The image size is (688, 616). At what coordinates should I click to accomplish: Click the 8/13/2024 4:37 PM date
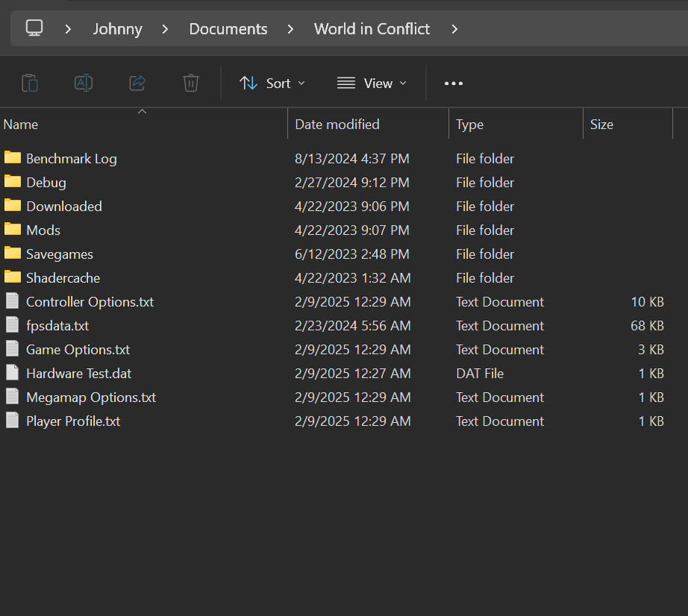(x=352, y=159)
